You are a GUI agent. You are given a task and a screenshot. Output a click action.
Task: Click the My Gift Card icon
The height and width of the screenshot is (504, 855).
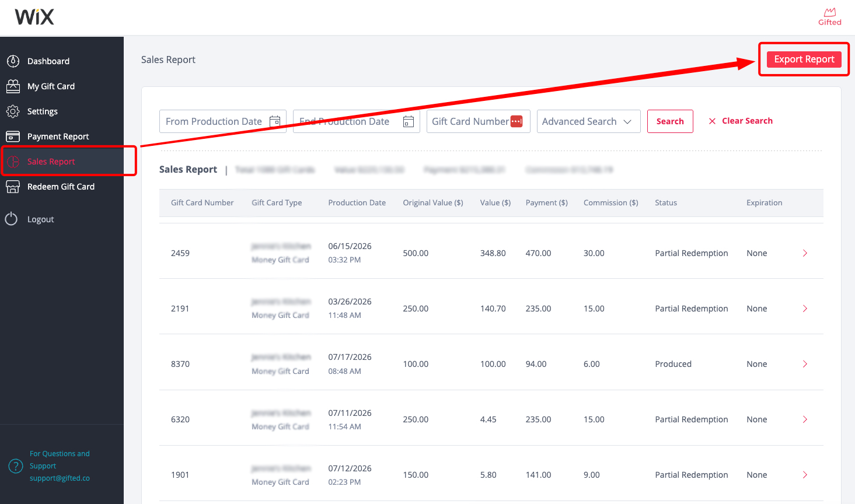(13, 86)
